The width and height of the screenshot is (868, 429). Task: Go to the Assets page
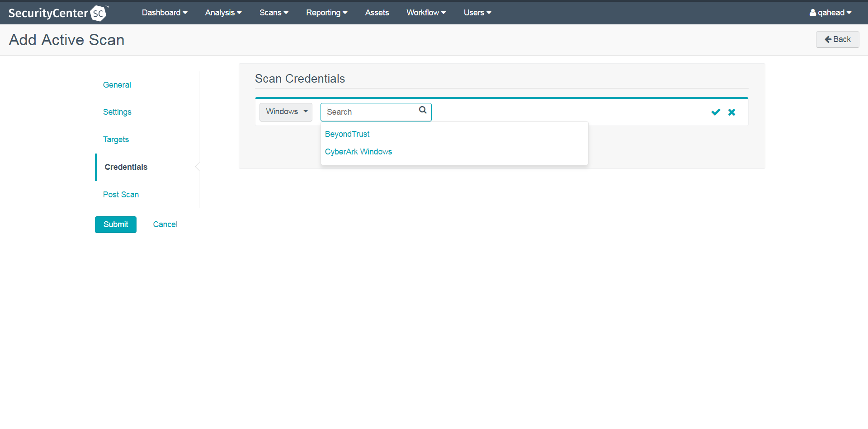tap(377, 13)
